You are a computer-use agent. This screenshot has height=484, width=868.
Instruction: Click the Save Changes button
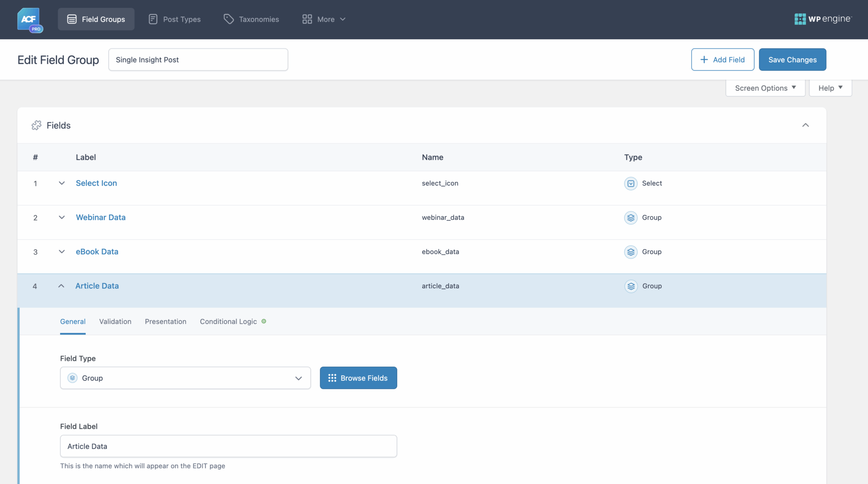[x=792, y=59]
